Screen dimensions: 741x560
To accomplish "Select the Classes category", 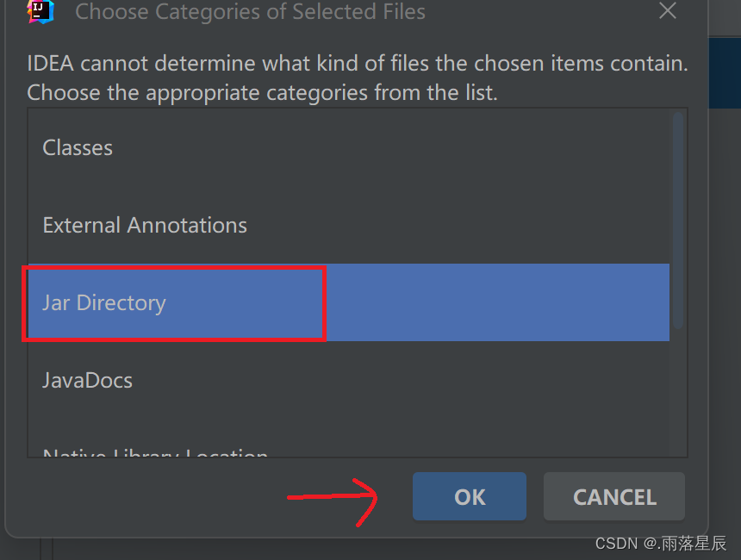I will pyautogui.click(x=78, y=148).
